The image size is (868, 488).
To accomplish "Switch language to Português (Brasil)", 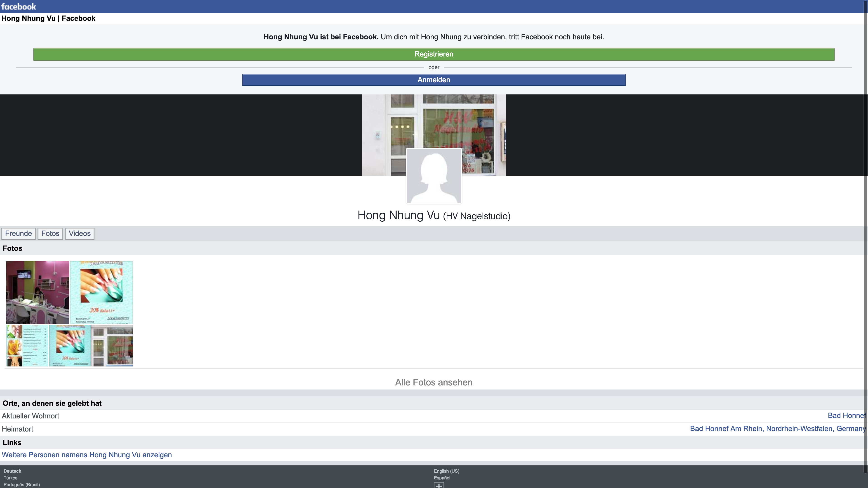I will tap(21, 484).
